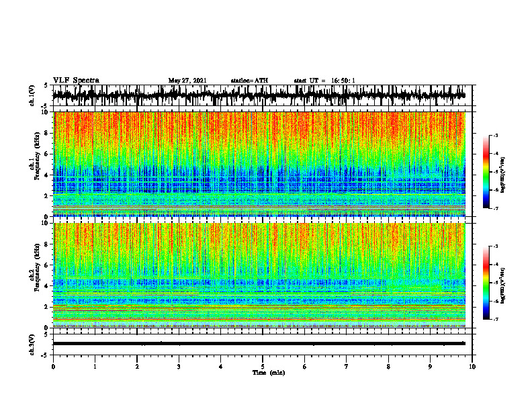Click the time axis tick label "2"
Screen dimensions: 532x411
point(137,367)
